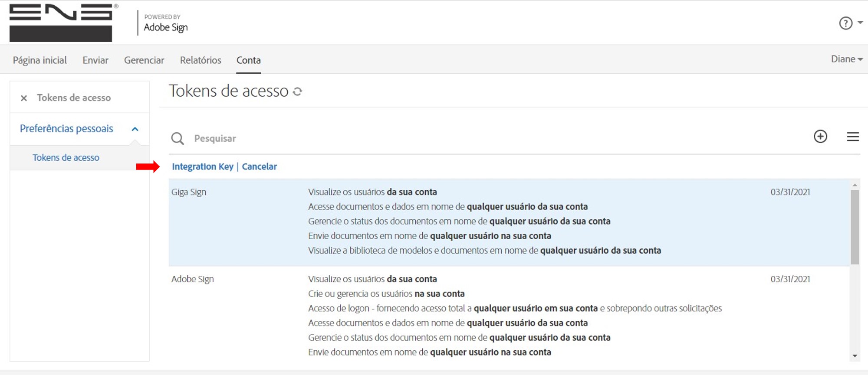Click 'Acesso de logon' permission line
This screenshot has height=375, width=868.
[x=515, y=308]
